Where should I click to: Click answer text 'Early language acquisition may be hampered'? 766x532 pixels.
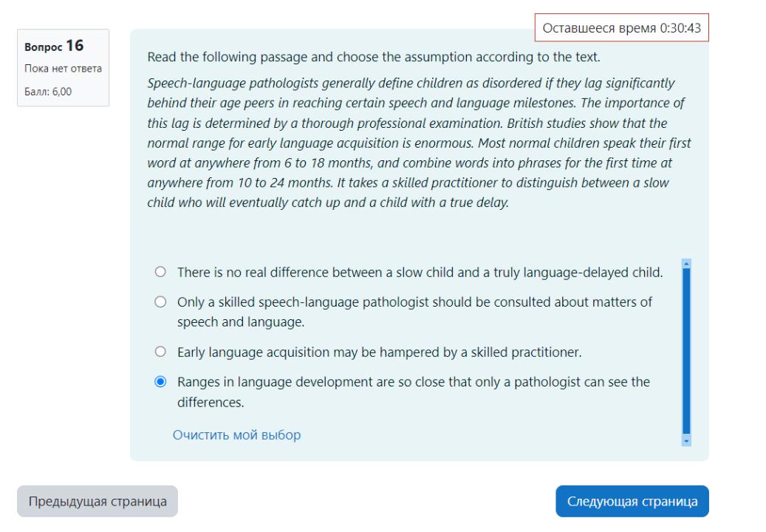(380, 352)
